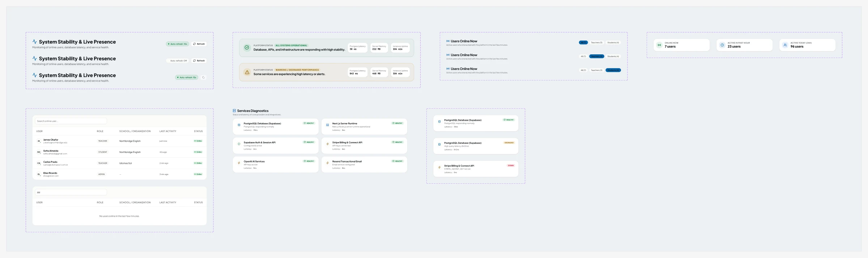868x258 pixels.
Task: Click All (7) tab beside highlighted Teachers (3)
Action: pos(583,56)
